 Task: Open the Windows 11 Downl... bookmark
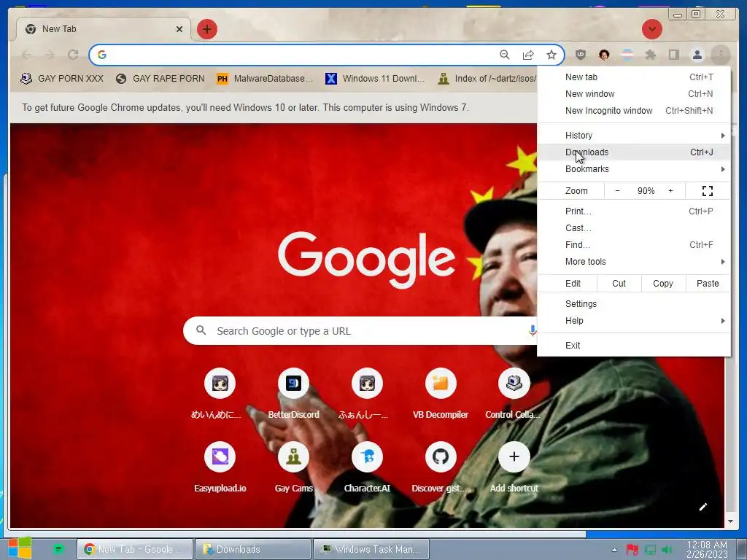375,79
